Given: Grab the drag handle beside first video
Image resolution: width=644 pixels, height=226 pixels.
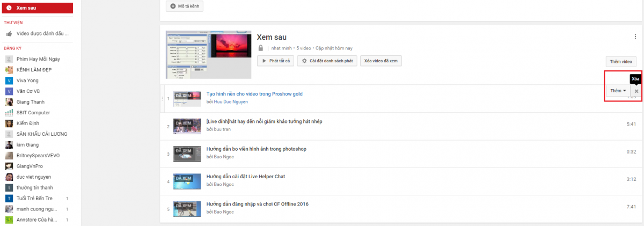Looking at the screenshot, I should 163,98.
